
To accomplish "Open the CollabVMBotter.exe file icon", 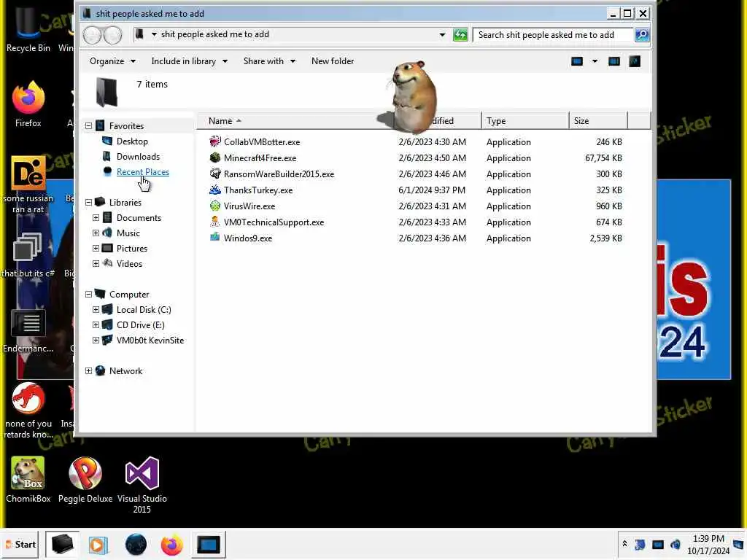I will point(215,141).
